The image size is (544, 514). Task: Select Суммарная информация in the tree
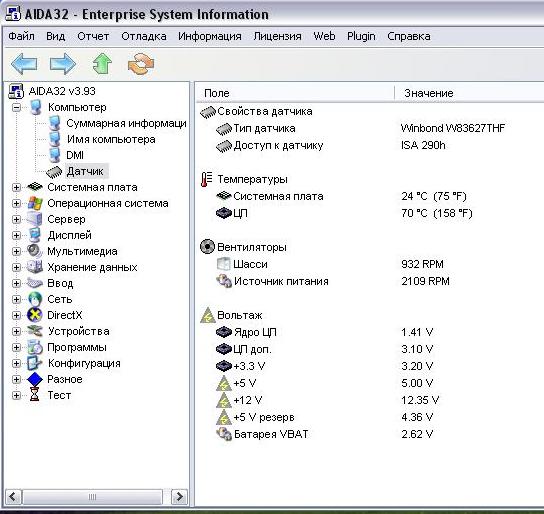pyautogui.click(x=126, y=123)
